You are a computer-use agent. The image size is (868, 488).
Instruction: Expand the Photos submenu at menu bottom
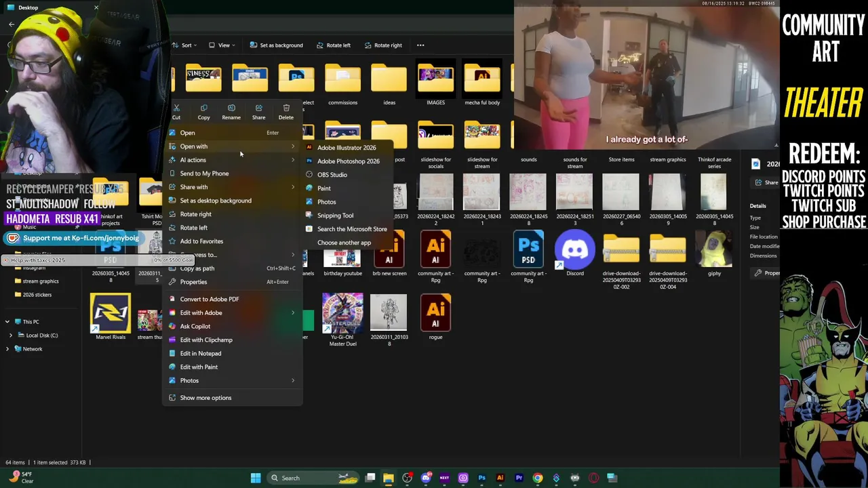point(232,380)
